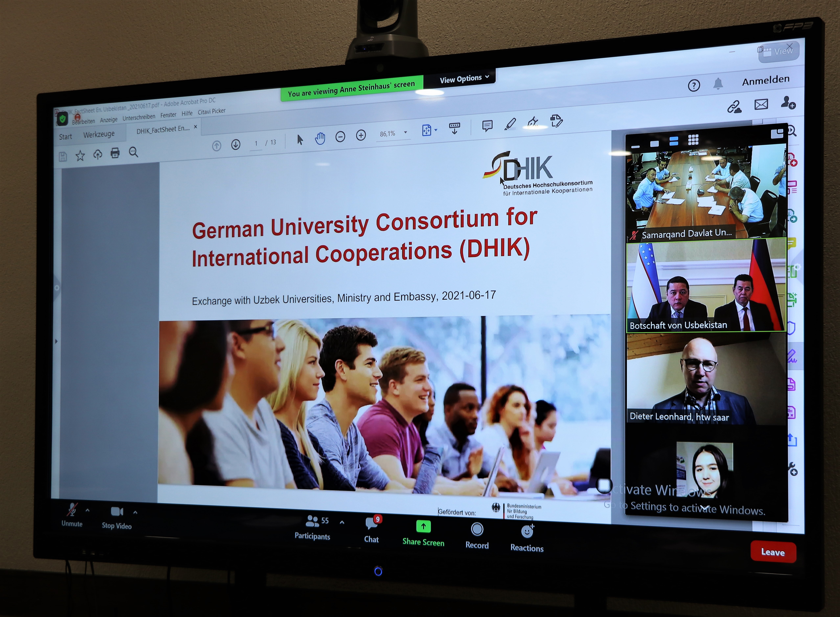This screenshot has width=840, height=617.
Task: Open the 86,1% zoom level dropdown
Action: [405, 132]
